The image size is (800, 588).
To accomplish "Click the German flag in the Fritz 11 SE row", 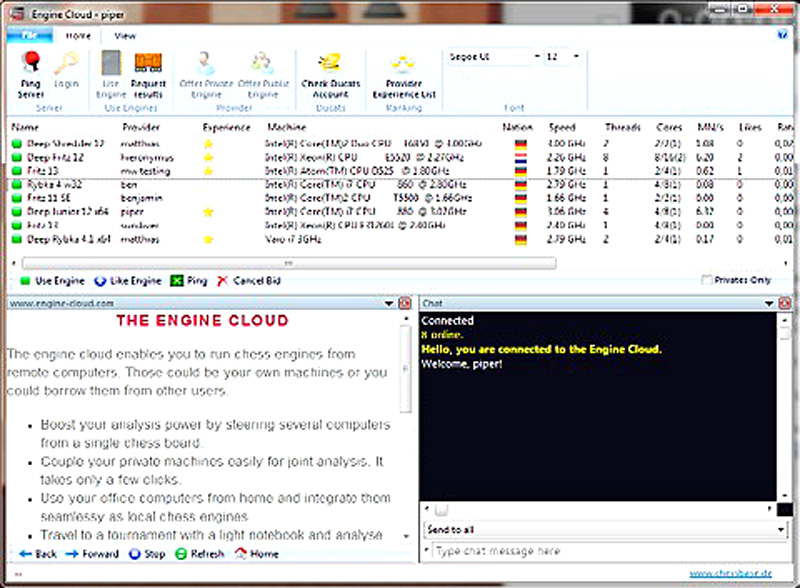I will [x=520, y=198].
